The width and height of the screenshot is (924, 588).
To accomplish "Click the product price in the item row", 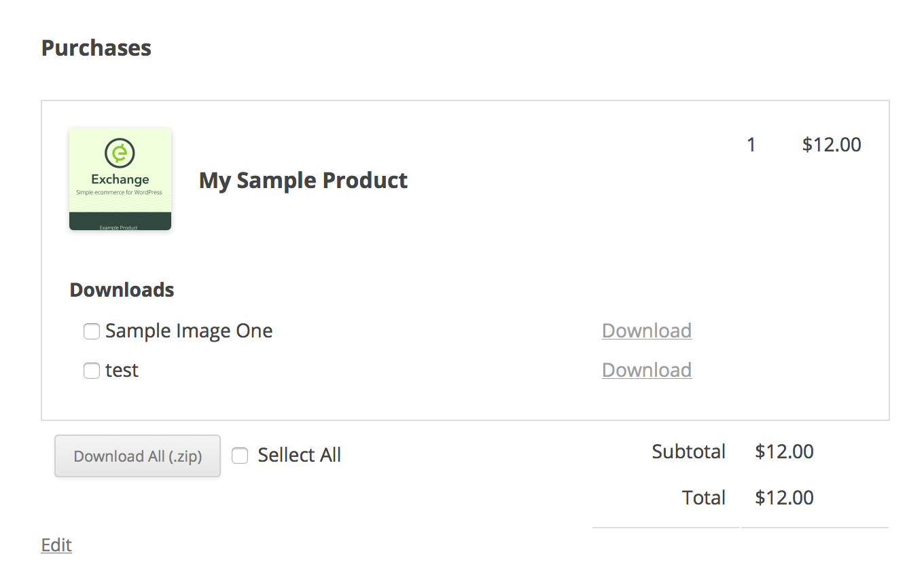I will coord(832,145).
